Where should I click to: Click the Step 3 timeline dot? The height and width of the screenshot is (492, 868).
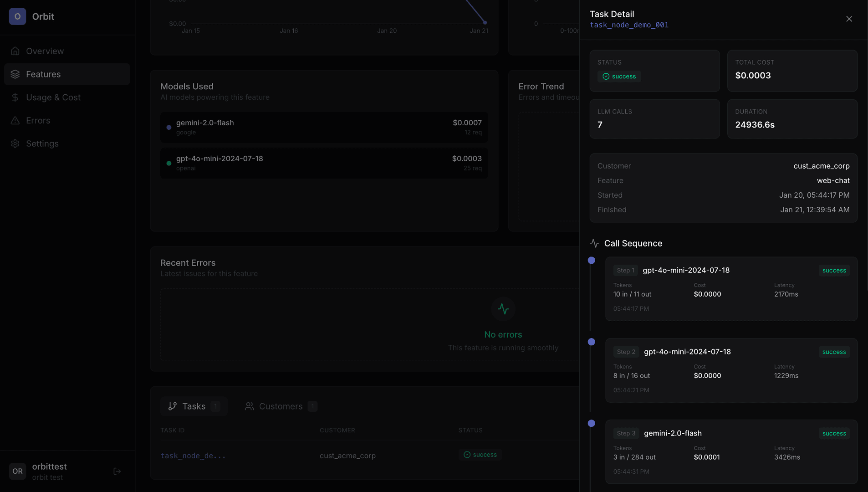(591, 423)
